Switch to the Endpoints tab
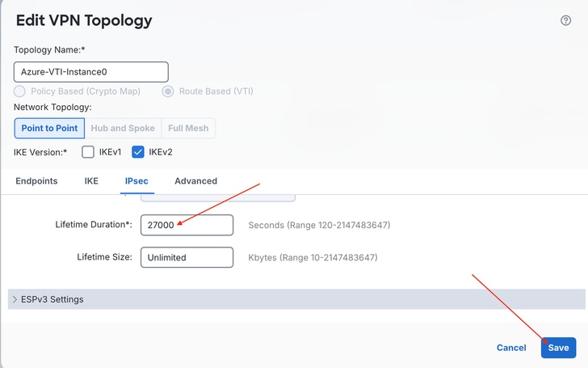Screen dimensions: 588x368 coord(36,181)
